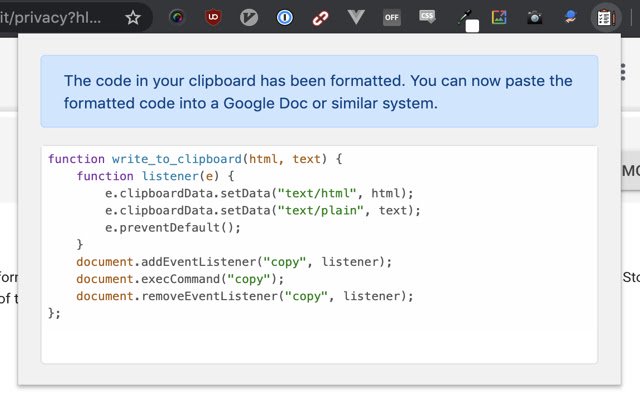The height and width of the screenshot is (400, 640).
Task: Open the uBlock Origin extension
Action: pyautogui.click(x=213, y=17)
